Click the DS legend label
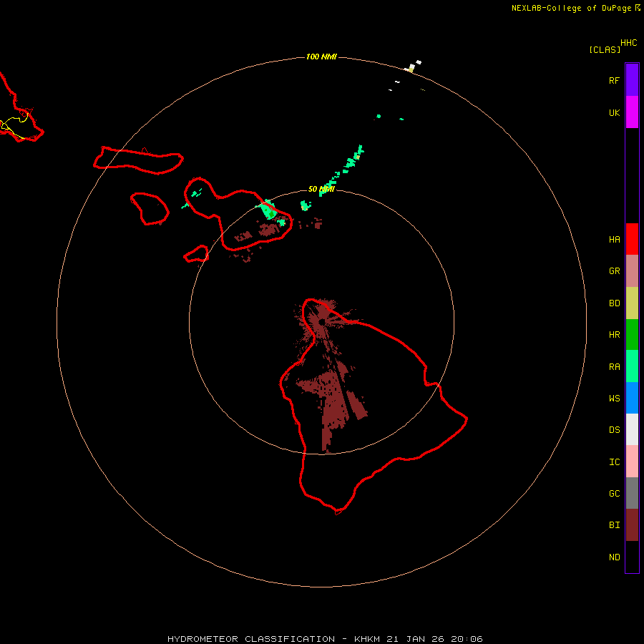This screenshot has width=644, height=644. coord(614,430)
